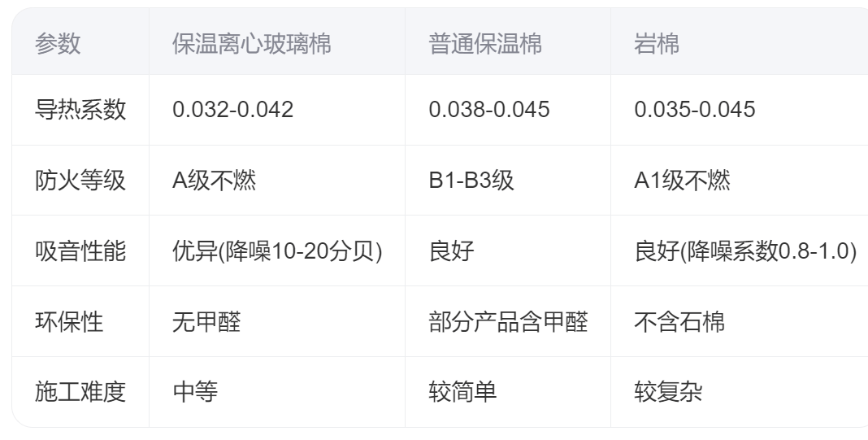Select the 0.032-0.042 cell

click(232, 110)
